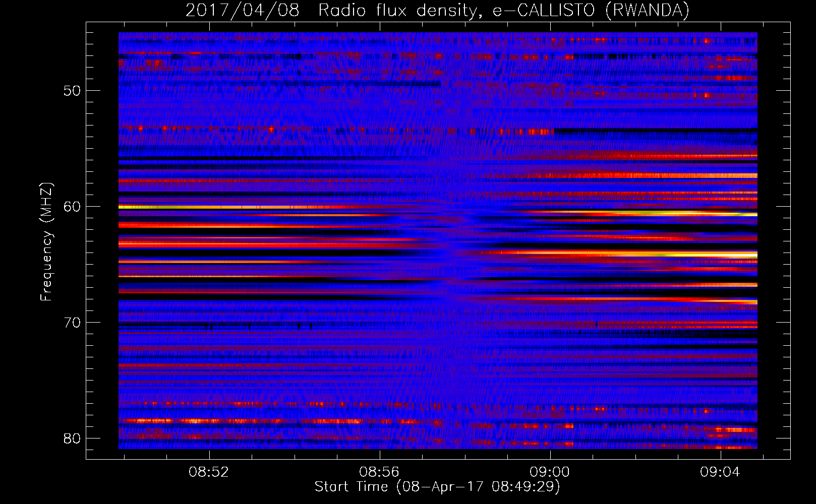
Task: Click the 09:00 time tick label
Action: 550,472
